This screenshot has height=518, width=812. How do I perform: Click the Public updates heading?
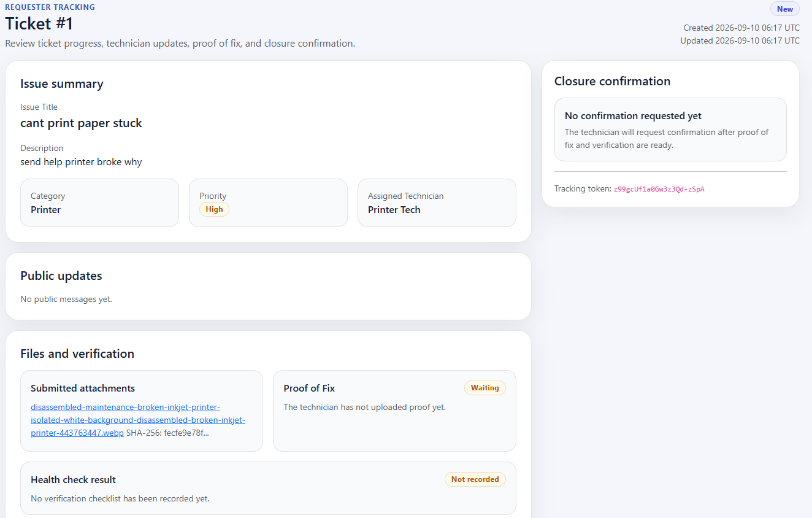61,276
